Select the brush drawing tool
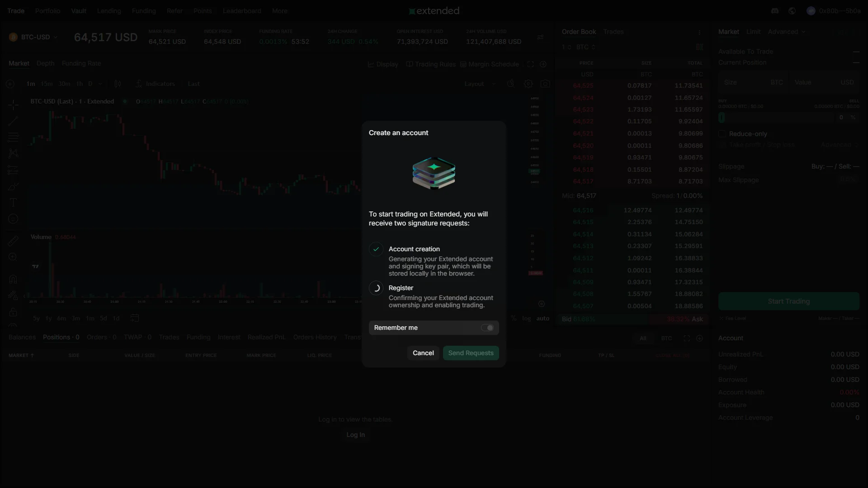The image size is (868, 488). (13, 187)
